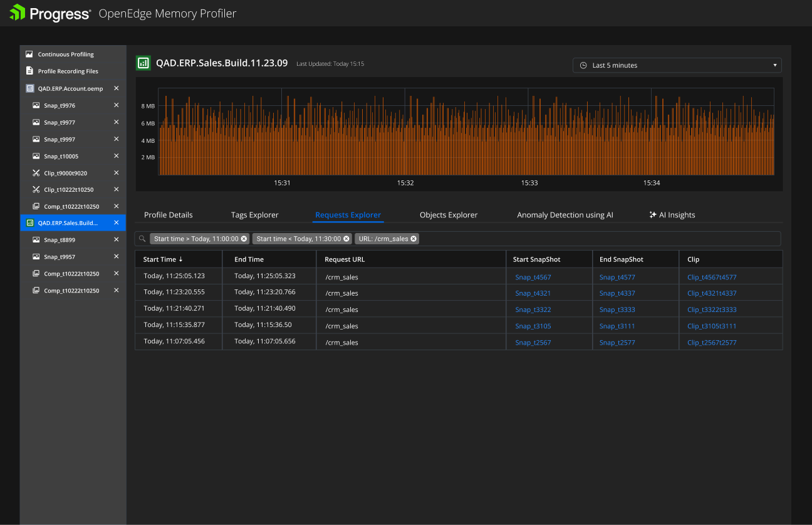Open the Snap_t4337 end snapshot link
Image resolution: width=812 pixels, height=525 pixels.
617,293
